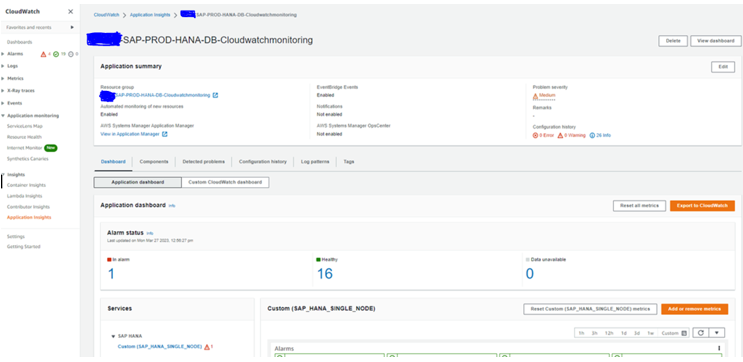The width and height of the screenshot is (743, 362).
Task: Open refresh options dropdown arrow
Action: [716, 333]
